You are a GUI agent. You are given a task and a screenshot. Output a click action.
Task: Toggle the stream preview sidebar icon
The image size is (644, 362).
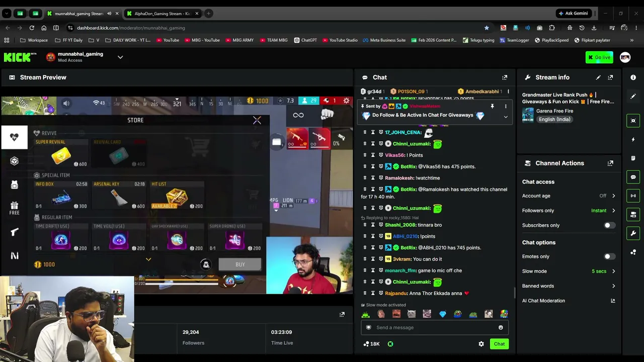pos(633,121)
